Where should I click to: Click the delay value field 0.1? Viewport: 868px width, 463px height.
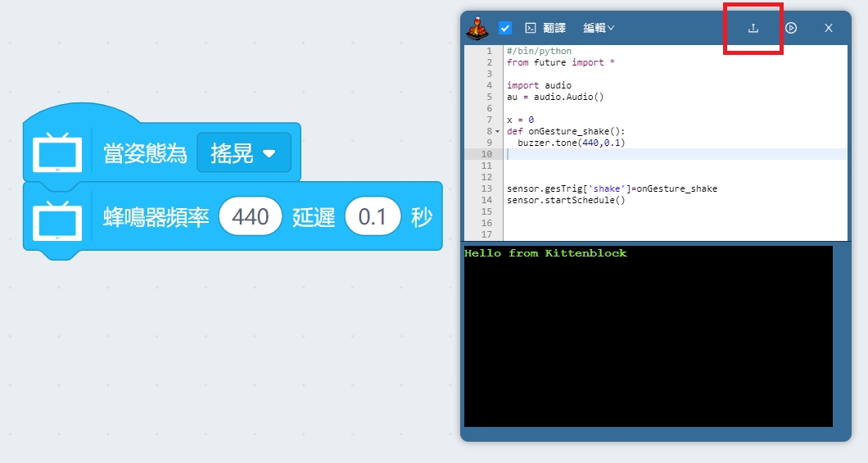pos(373,217)
